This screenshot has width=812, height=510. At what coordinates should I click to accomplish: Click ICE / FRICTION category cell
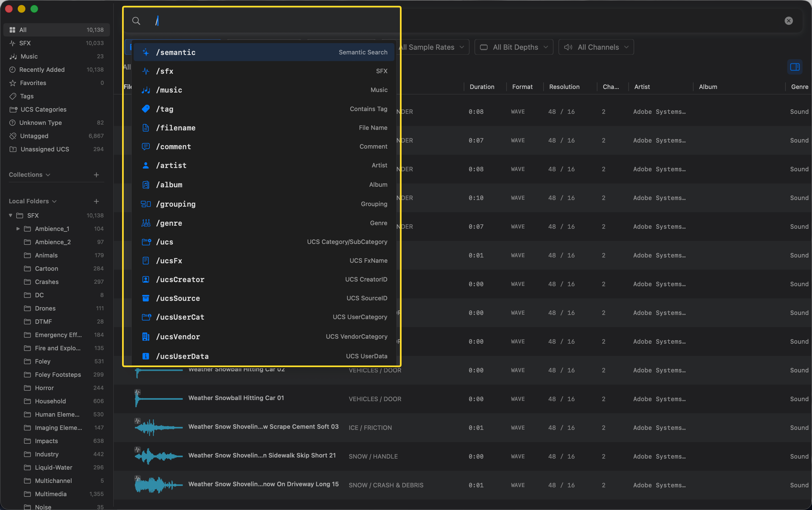coord(370,428)
